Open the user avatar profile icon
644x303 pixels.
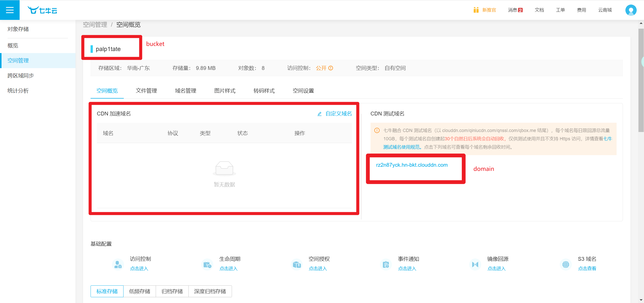(631, 10)
